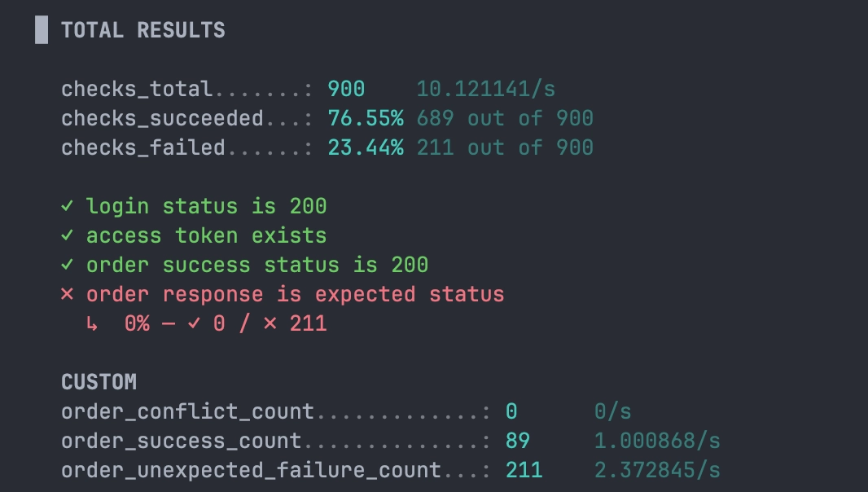Image resolution: width=868 pixels, height=492 pixels.
Task: Click the small checkmark before 0 count
Action: point(194,323)
